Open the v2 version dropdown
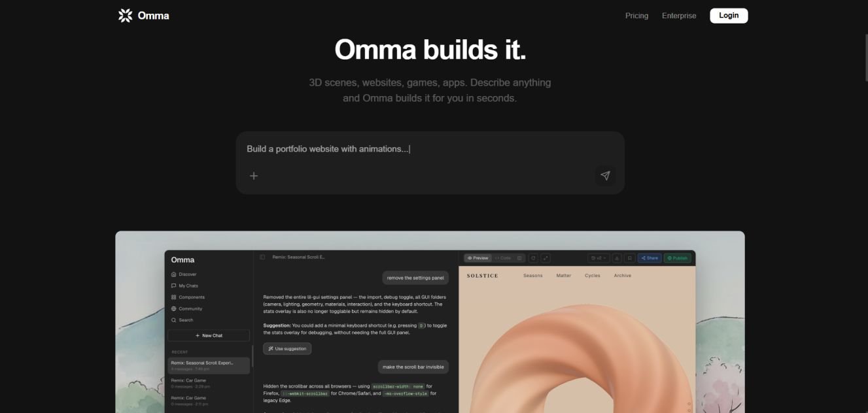 [599, 258]
